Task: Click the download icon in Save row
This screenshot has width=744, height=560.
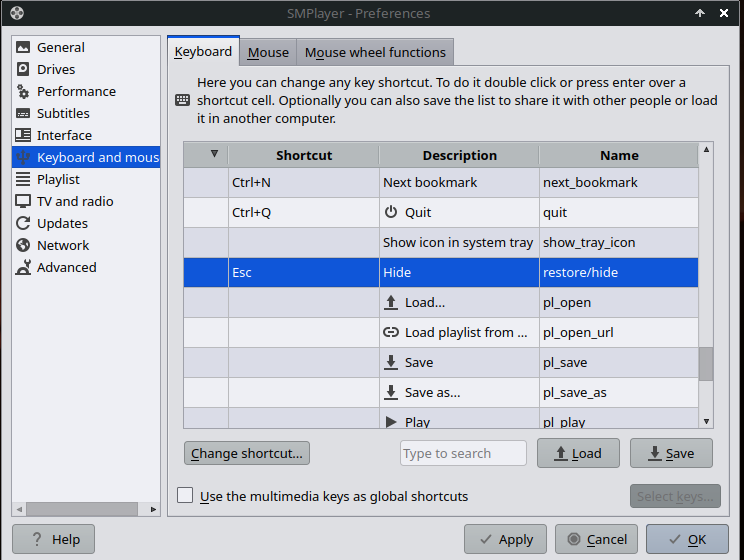Action: point(391,362)
